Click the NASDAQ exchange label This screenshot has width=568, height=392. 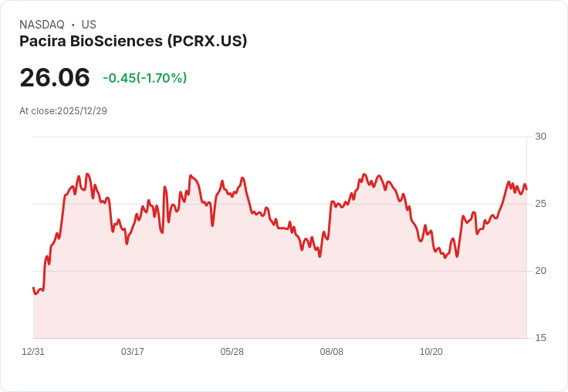click(42, 24)
